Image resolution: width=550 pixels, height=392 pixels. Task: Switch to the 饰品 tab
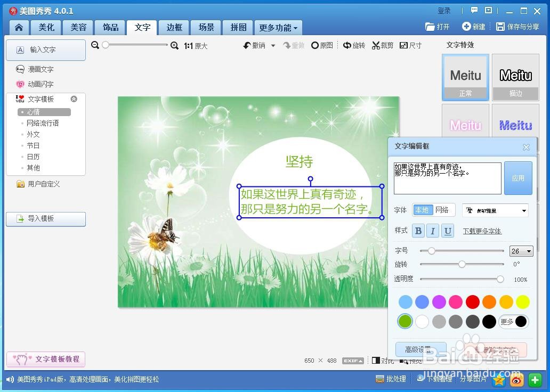(x=110, y=27)
